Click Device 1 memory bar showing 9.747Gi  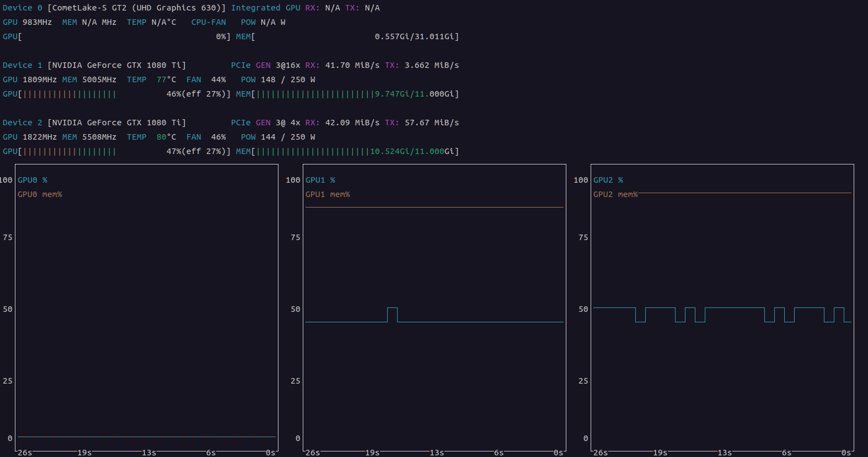tap(347, 94)
